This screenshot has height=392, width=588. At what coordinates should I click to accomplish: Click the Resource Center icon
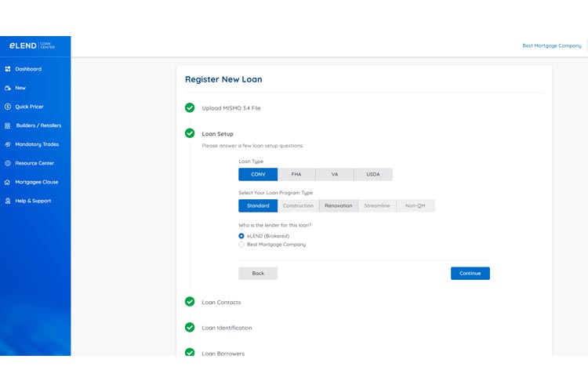point(8,163)
